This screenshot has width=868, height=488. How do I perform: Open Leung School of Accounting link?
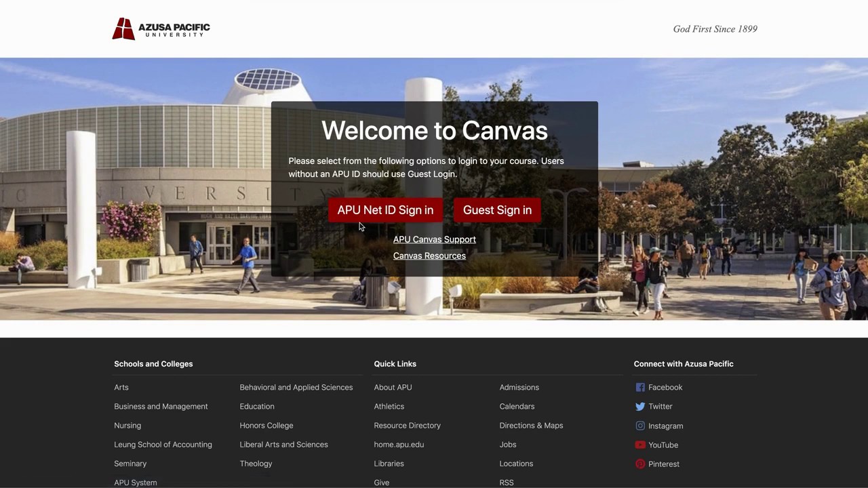(163, 445)
